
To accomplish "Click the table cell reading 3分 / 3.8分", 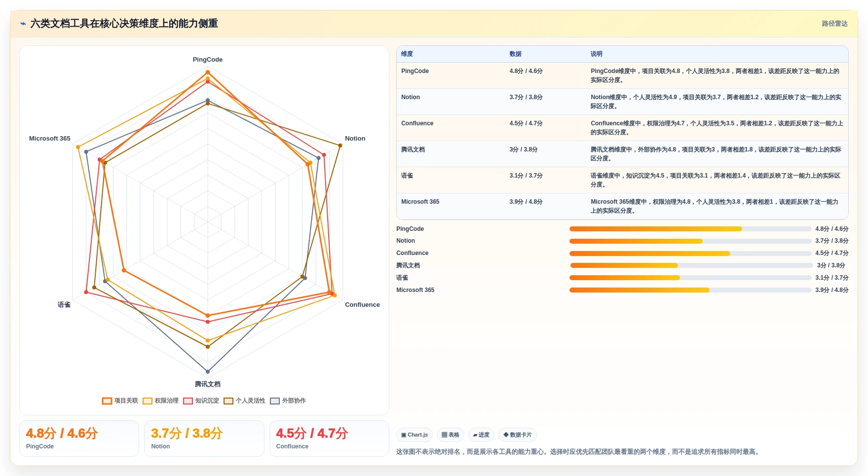I will (524, 149).
